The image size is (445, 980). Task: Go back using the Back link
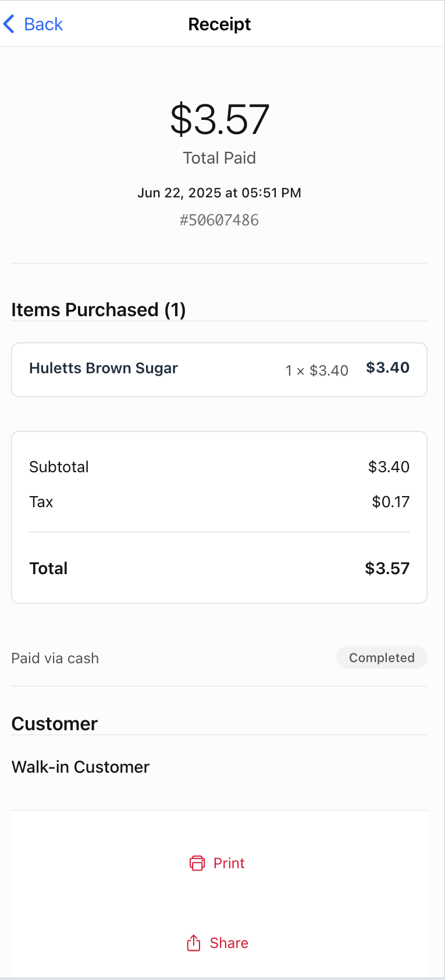coord(33,24)
